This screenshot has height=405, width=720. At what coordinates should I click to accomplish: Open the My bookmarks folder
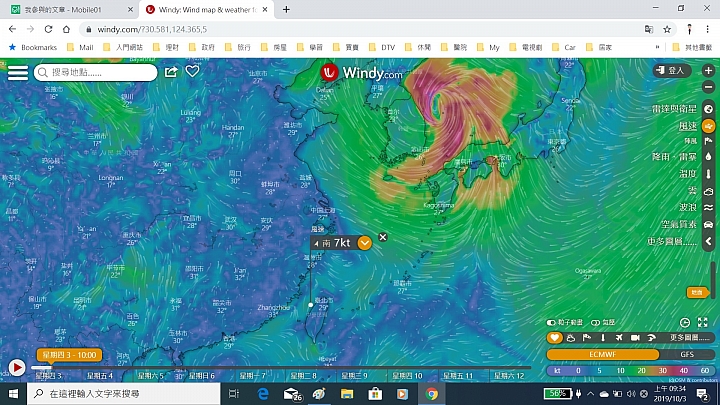(488, 47)
